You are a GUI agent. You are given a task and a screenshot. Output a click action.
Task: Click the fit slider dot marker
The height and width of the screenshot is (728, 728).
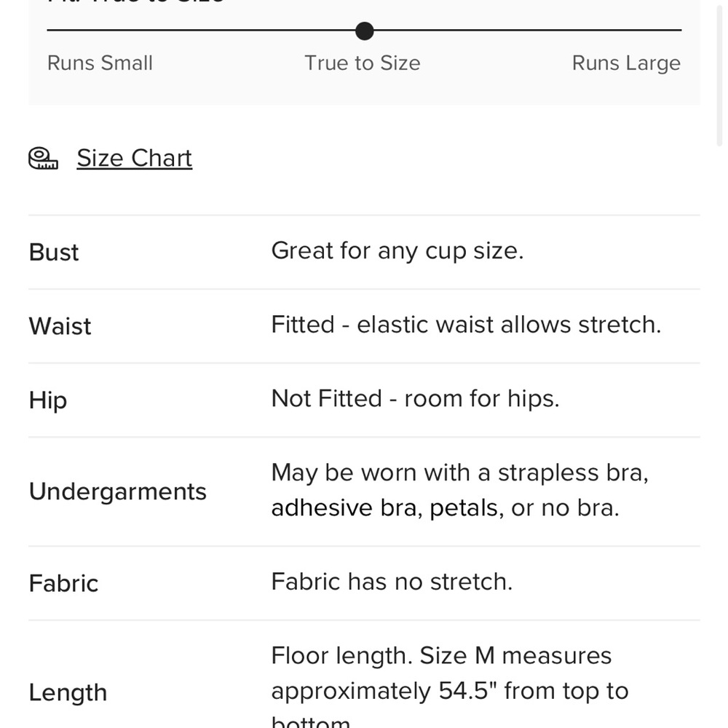point(365,31)
